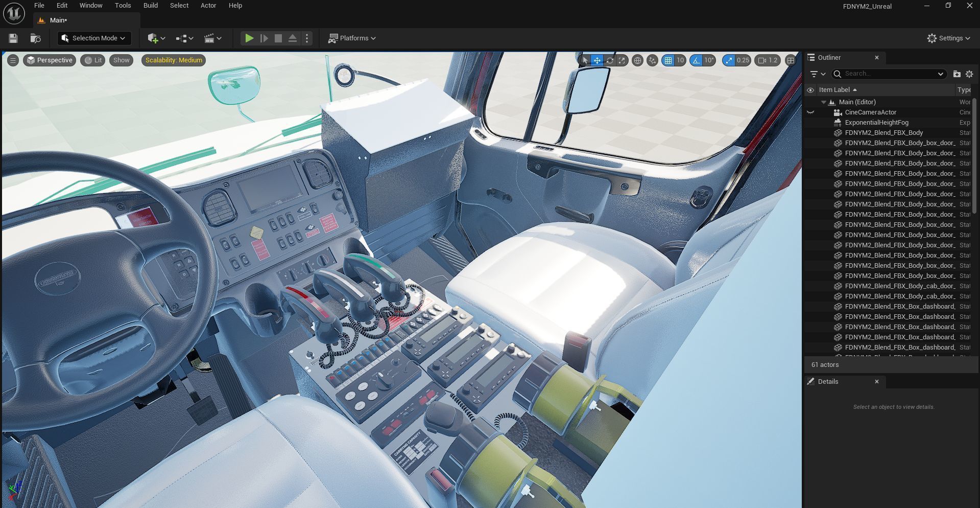
Task: Toggle scale snapping icon
Action: click(729, 60)
